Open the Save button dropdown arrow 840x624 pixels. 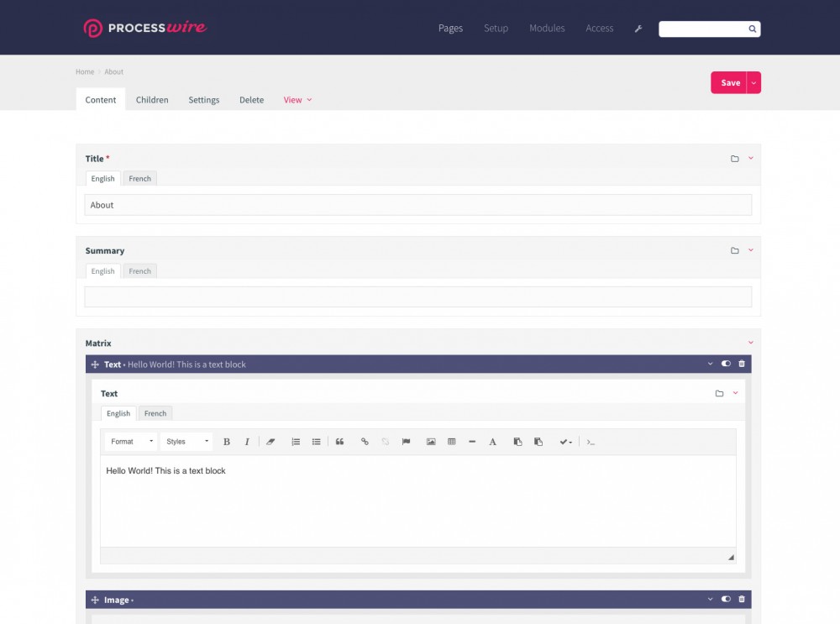(x=753, y=82)
